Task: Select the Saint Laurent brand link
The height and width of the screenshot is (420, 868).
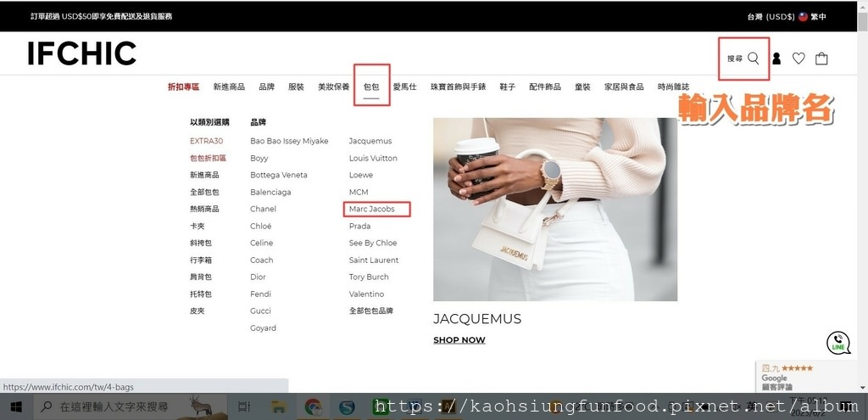Action: [x=374, y=260]
